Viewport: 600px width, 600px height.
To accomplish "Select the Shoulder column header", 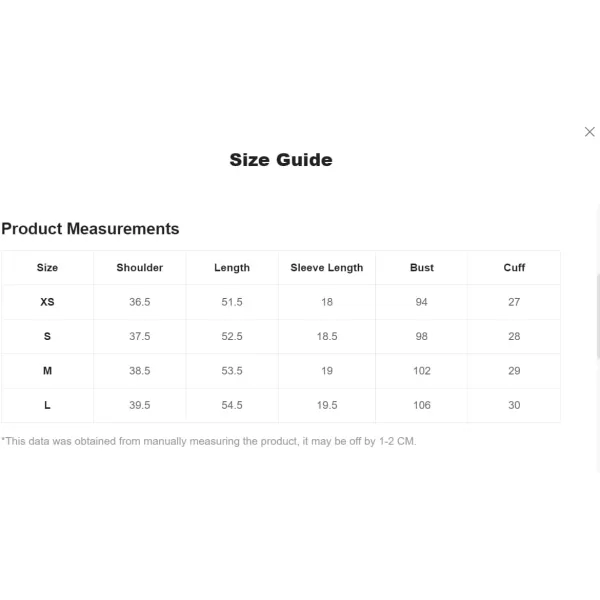I will [x=139, y=268].
